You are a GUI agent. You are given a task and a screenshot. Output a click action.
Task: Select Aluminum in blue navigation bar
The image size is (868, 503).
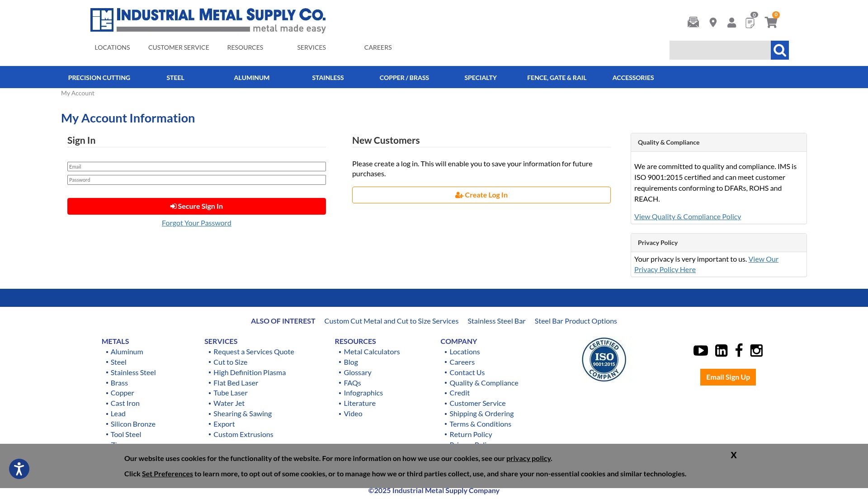point(252,78)
